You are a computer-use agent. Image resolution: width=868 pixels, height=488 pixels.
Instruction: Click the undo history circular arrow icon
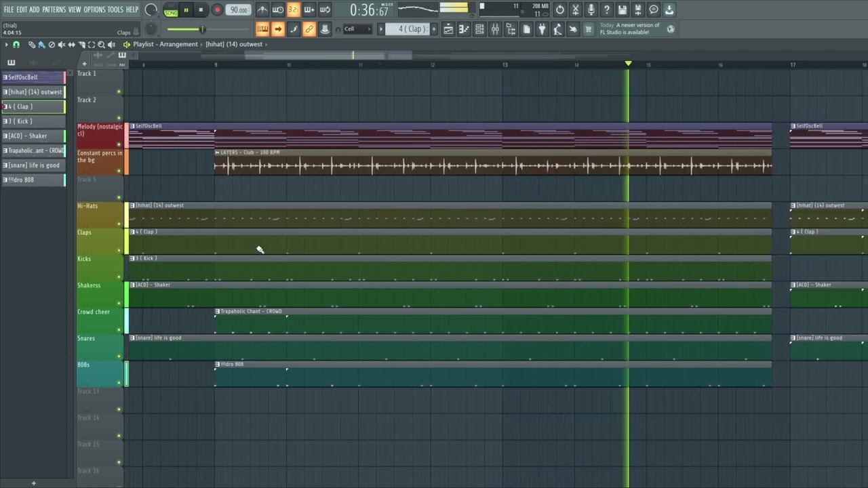pyautogui.click(x=559, y=10)
